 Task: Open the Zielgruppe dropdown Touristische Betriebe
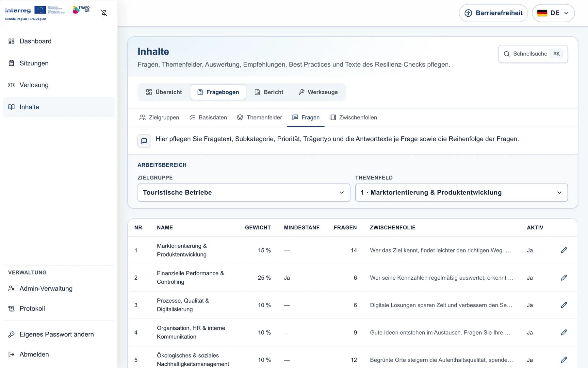(244, 192)
